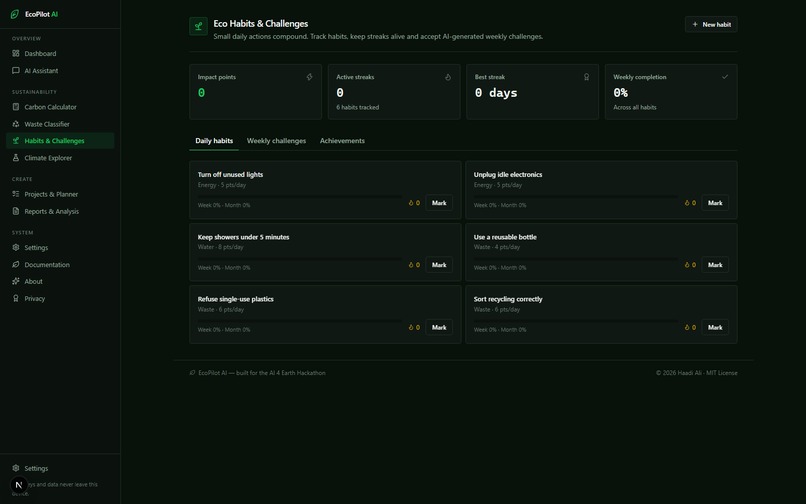Click the Projects & Planner list icon
The width and height of the screenshot is (806, 504).
click(x=16, y=194)
